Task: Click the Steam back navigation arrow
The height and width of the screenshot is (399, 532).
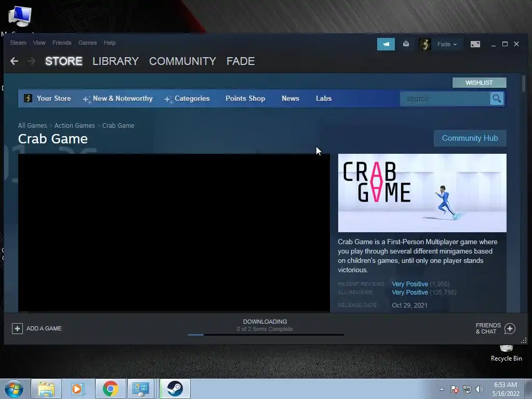Action: click(14, 61)
